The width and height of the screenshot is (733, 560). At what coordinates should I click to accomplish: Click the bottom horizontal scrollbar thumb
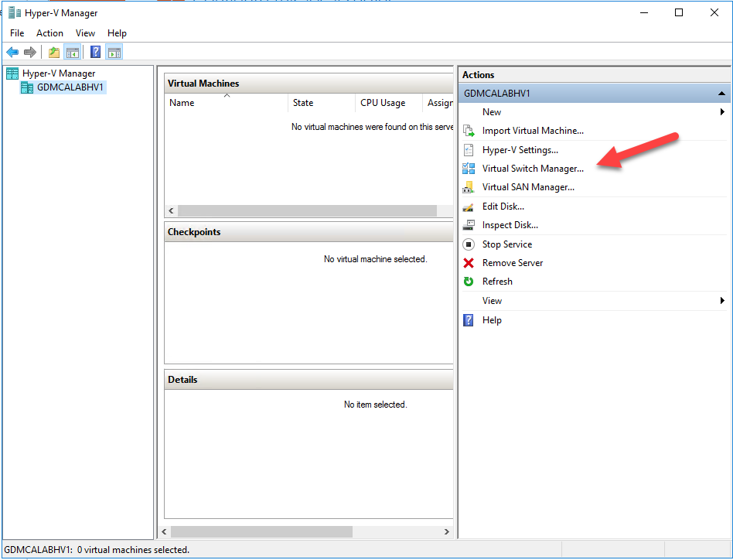tap(262, 532)
